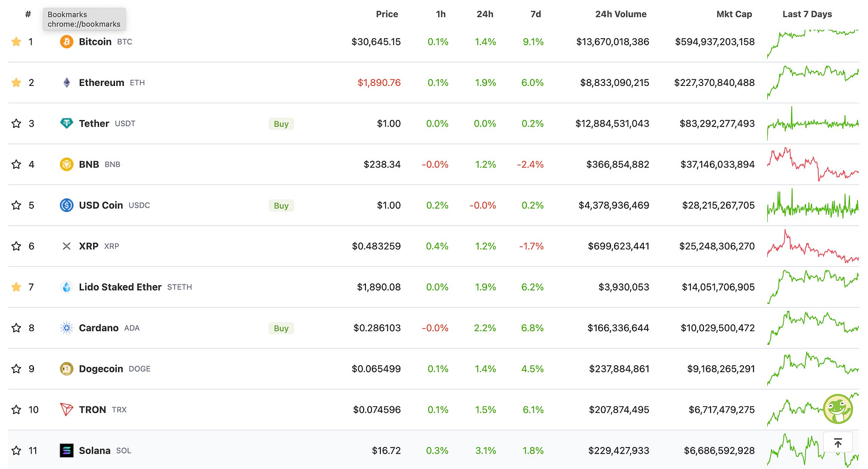The height and width of the screenshot is (469, 868).
Task: Select Dogecoin price $0.065499
Action: coord(376,369)
